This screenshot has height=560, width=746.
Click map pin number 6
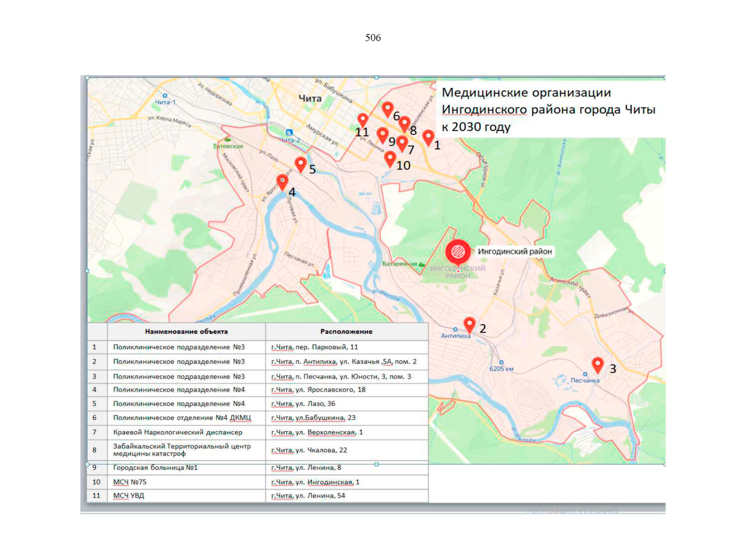(x=387, y=109)
